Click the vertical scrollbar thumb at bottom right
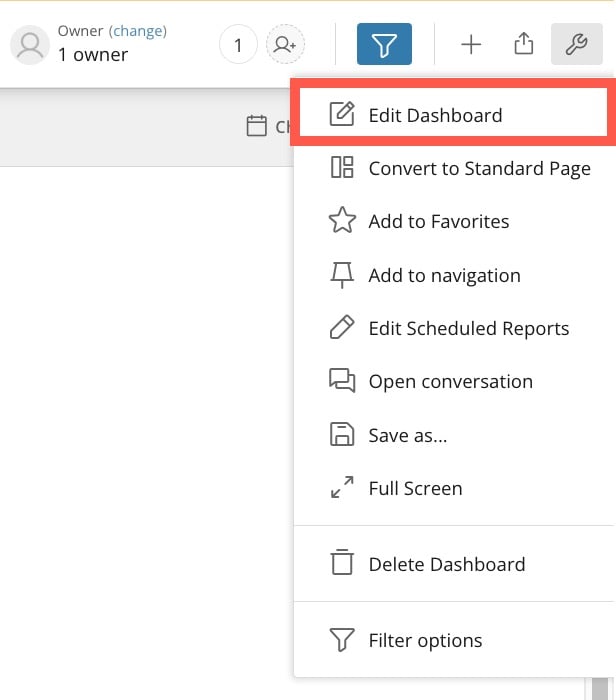 pyautogui.click(x=600, y=688)
